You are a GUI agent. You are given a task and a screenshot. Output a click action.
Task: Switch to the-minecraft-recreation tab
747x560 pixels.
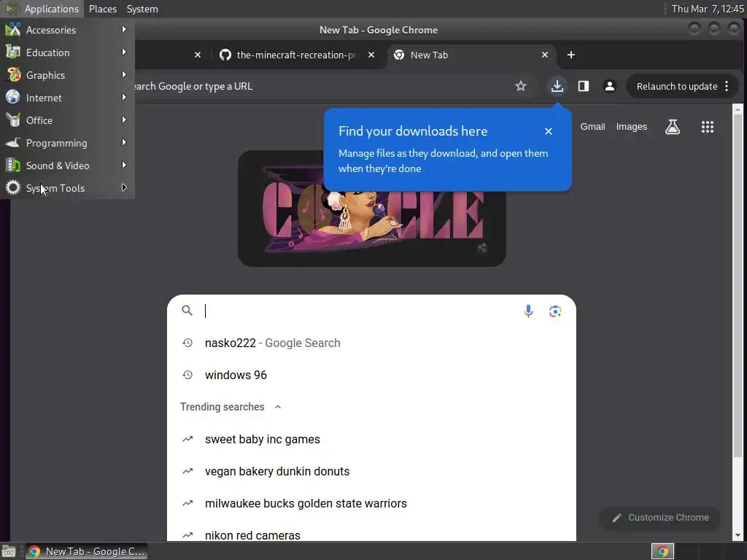[296, 55]
